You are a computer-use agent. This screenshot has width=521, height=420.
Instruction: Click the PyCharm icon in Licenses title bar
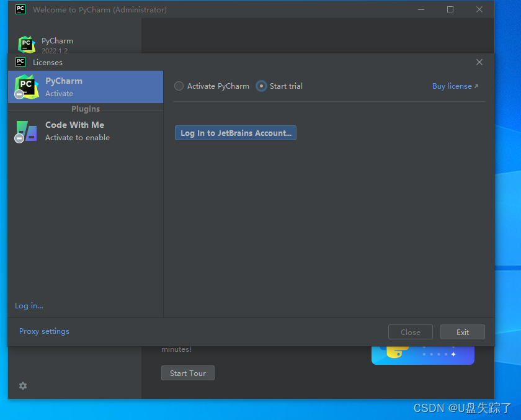[20, 62]
